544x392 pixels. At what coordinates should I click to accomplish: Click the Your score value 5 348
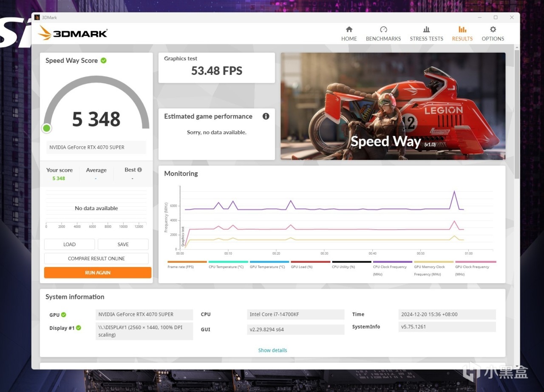tap(59, 179)
